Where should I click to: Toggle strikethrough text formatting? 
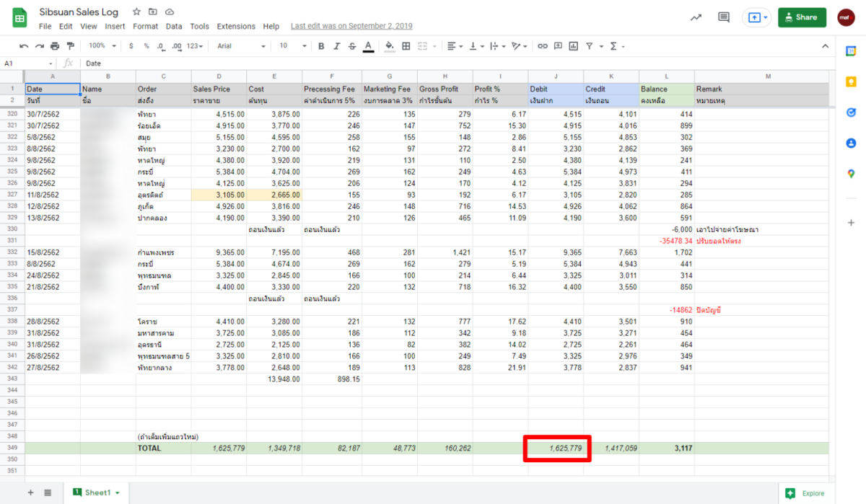pos(351,45)
